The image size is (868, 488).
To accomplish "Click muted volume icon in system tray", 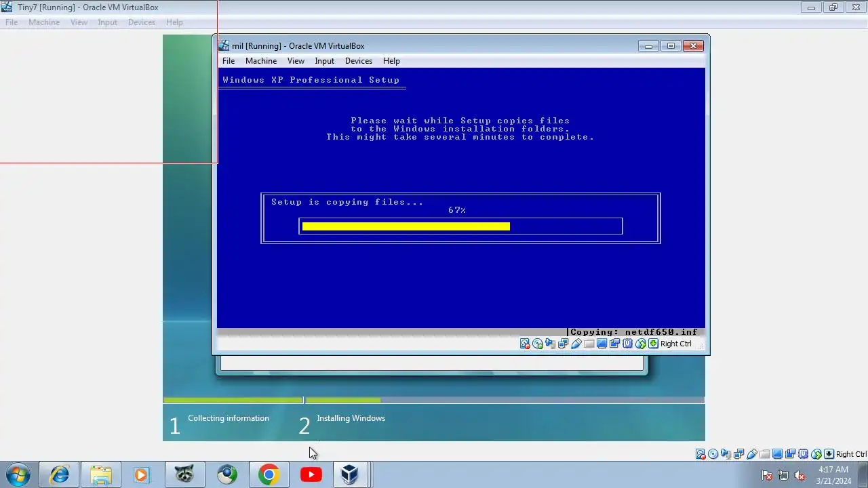I will tap(800, 475).
